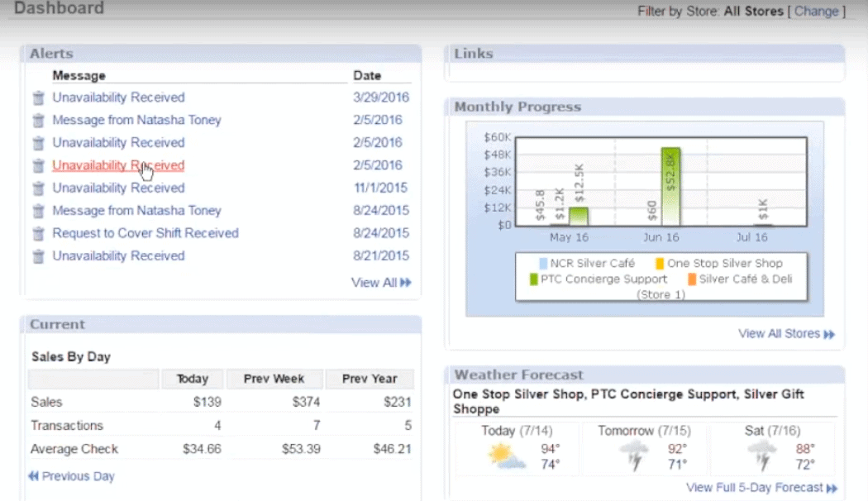Click the Prev Week column header
The height and width of the screenshot is (501, 868).
tap(274, 379)
